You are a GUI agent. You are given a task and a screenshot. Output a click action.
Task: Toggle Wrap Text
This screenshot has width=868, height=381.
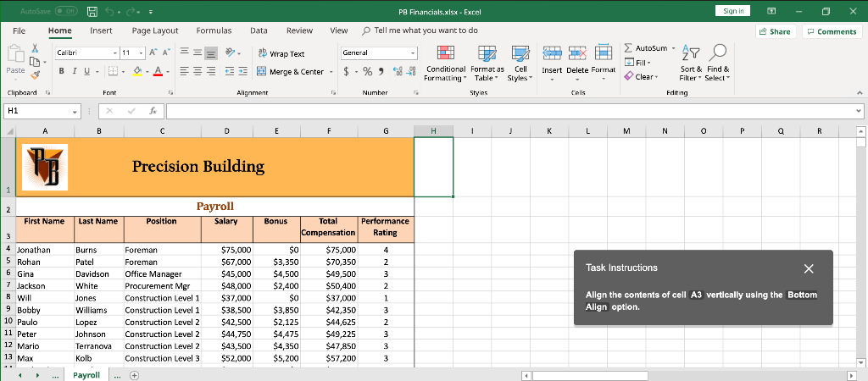[x=281, y=53]
